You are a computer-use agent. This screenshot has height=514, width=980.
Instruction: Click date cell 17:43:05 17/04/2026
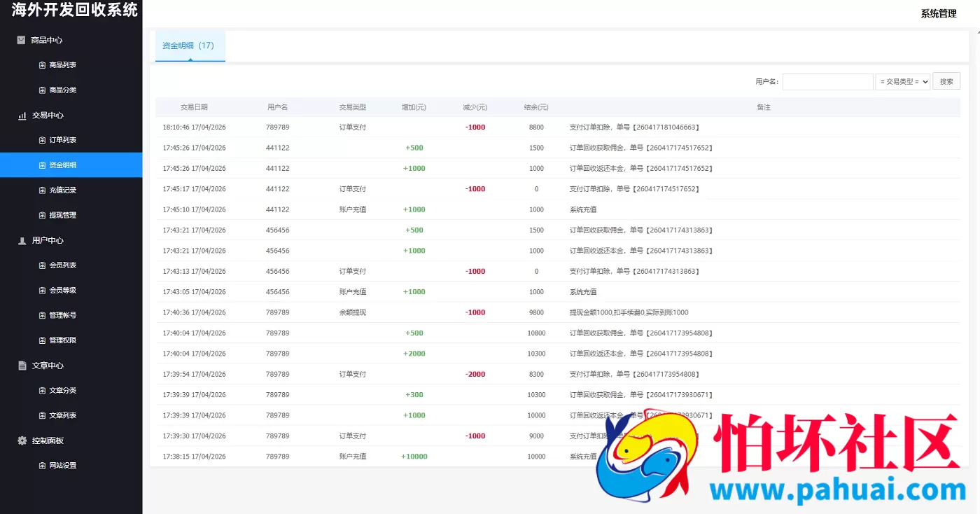pyautogui.click(x=194, y=292)
